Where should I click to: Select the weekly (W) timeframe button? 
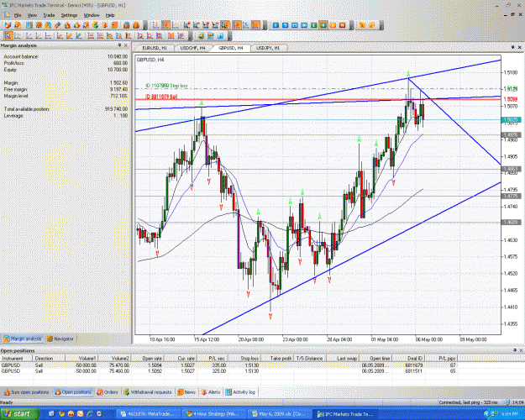[x=342, y=25]
